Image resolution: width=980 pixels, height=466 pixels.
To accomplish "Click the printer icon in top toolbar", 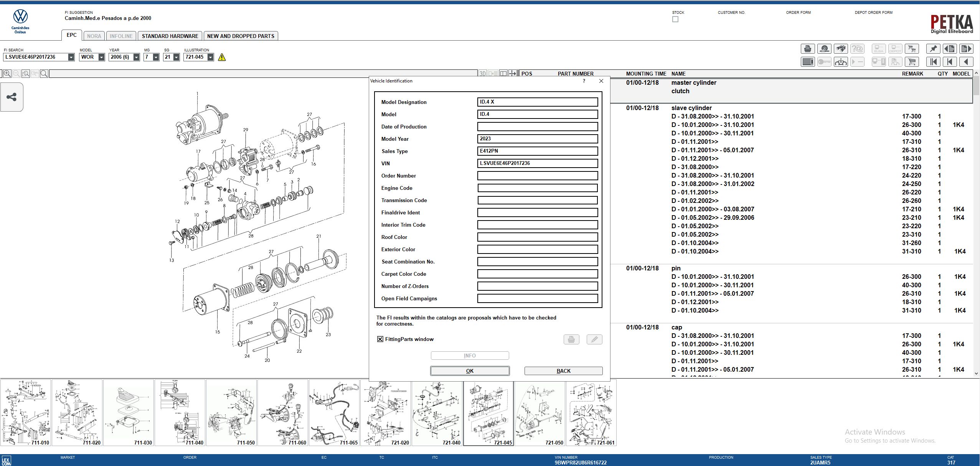I will click(x=808, y=49).
